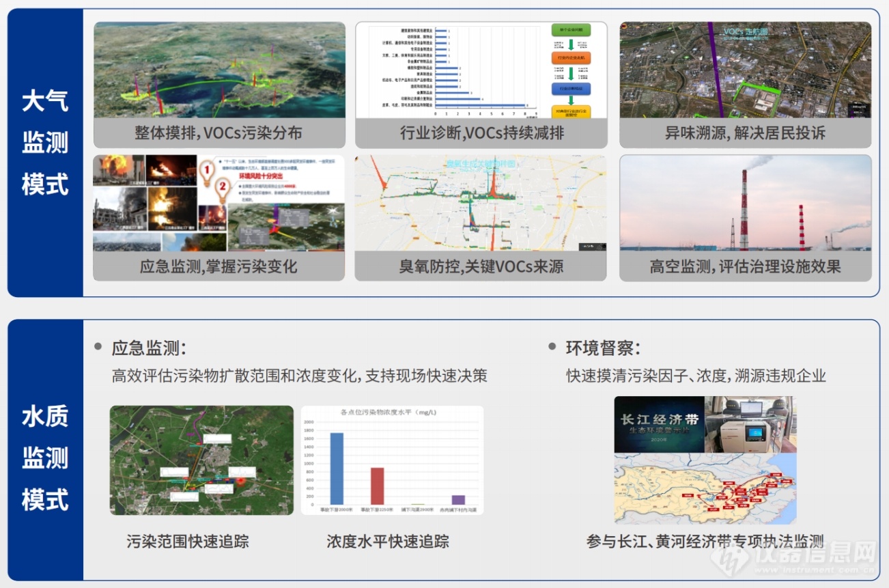
Task: Click the orange box in the flowchart
Action: point(571,58)
